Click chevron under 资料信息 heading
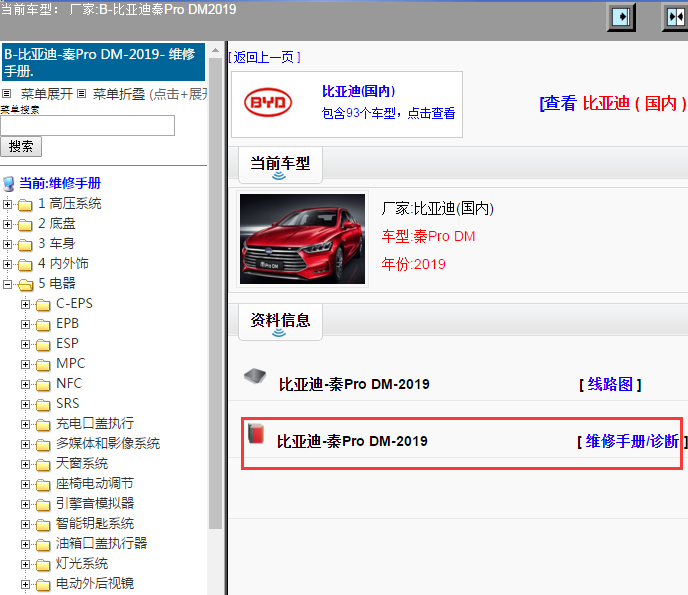The width and height of the screenshot is (688, 595). (279, 333)
